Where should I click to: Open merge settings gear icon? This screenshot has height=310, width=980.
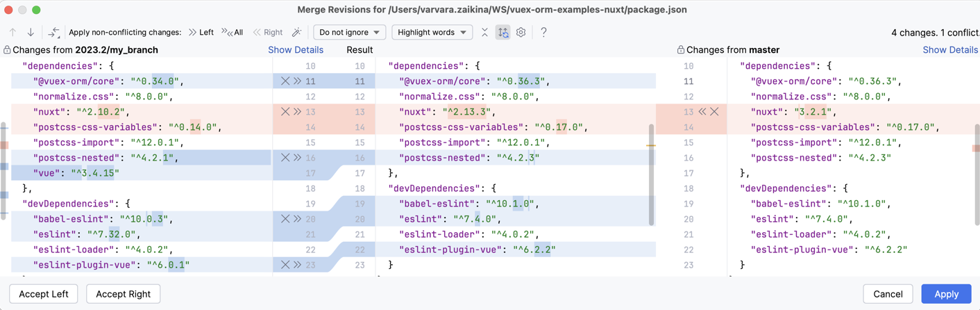point(521,32)
